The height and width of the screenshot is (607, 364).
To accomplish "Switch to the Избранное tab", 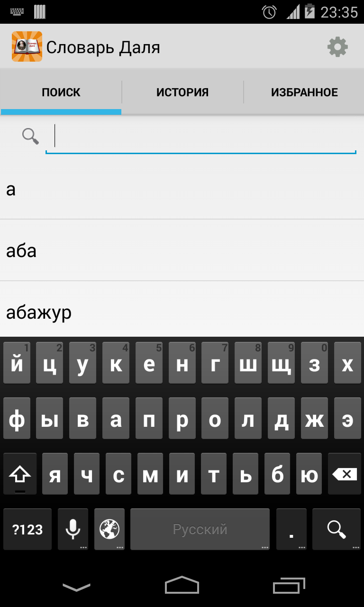I will click(304, 92).
